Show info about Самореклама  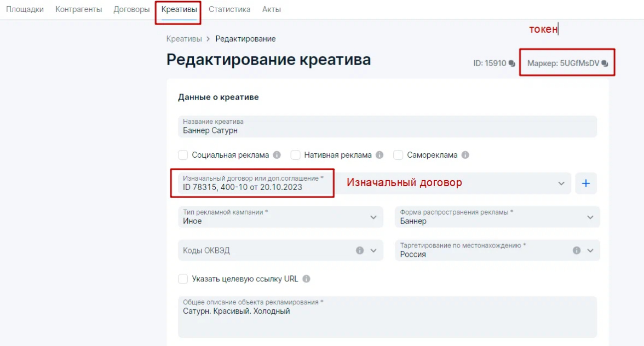click(x=465, y=155)
